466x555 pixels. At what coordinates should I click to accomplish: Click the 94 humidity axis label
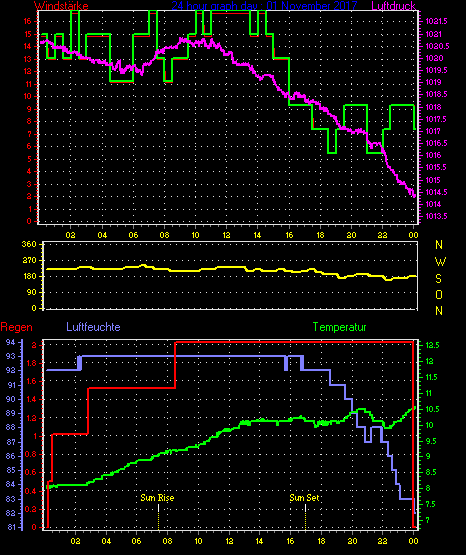click(x=11, y=342)
